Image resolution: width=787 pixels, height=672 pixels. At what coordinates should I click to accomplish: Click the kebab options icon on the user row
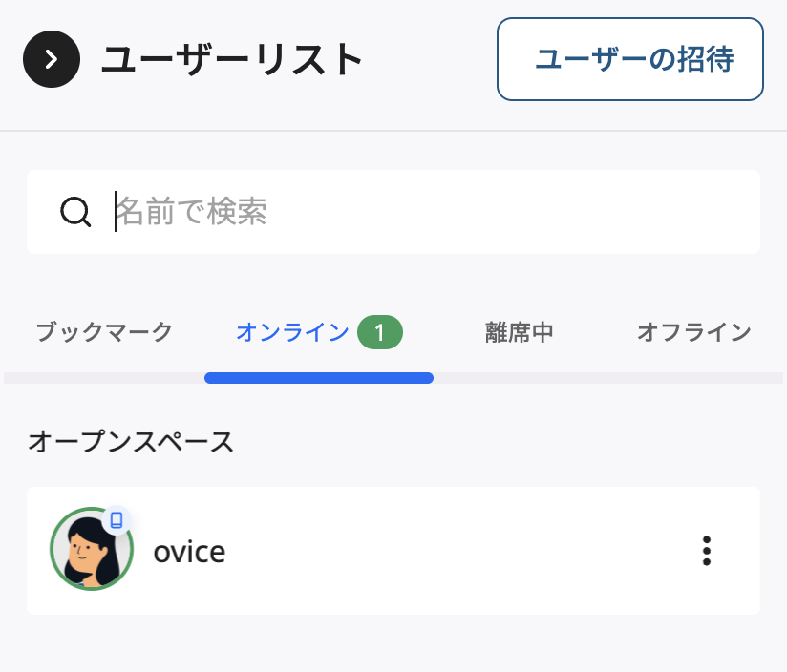click(707, 551)
